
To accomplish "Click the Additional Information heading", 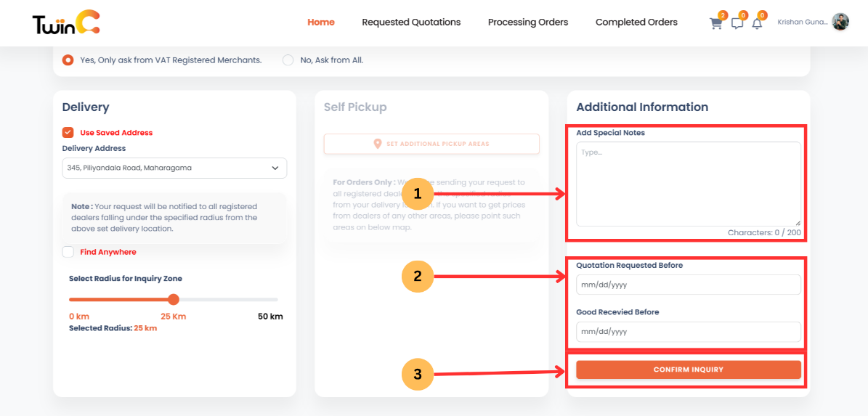I will (x=642, y=107).
